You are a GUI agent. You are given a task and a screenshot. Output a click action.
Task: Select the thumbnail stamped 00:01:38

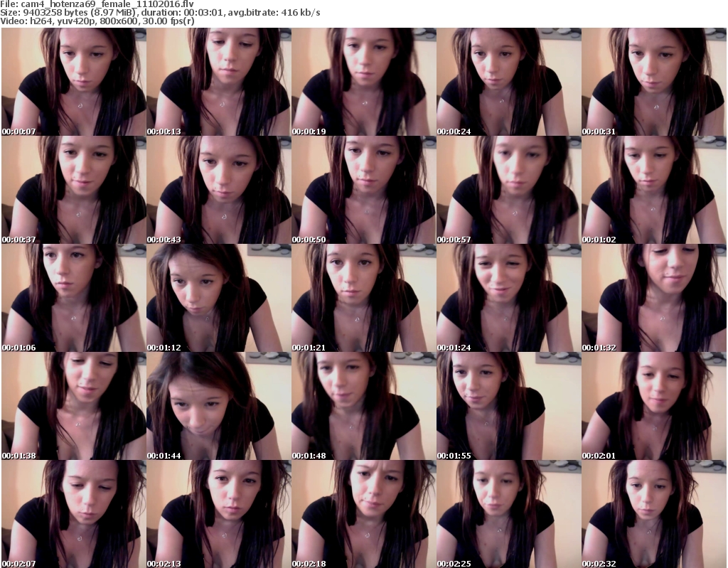tap(74, 406)
